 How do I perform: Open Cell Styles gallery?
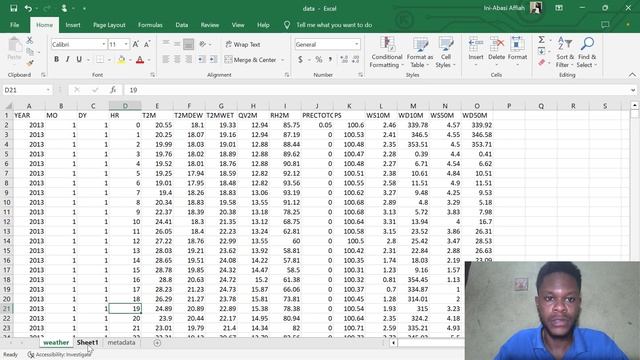[445, 52]
